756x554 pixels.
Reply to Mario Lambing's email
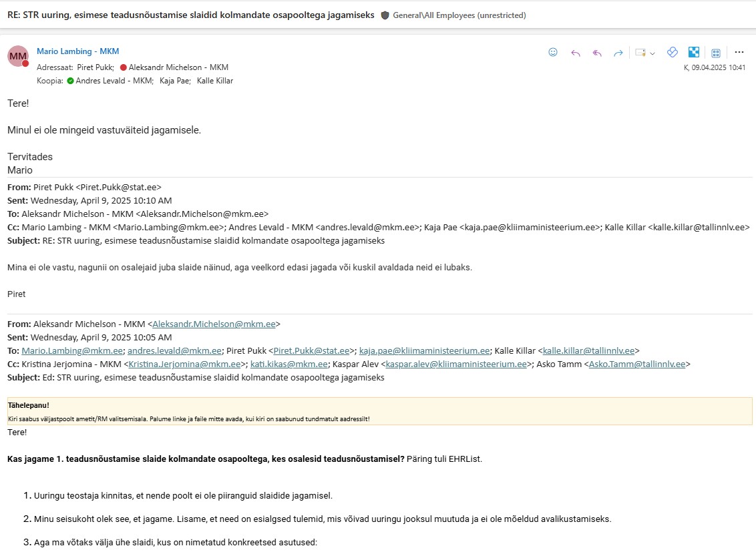tap(575, 53)
